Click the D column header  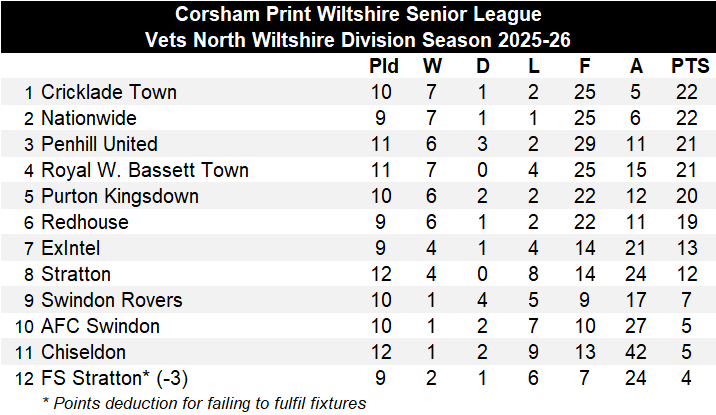click(x=484, y=67)
